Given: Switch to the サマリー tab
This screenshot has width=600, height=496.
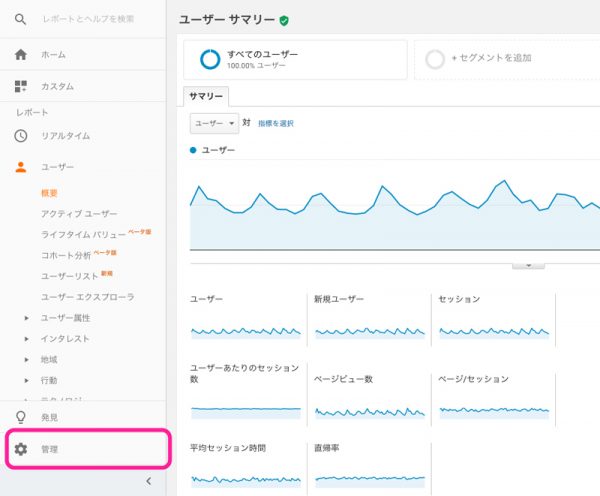Looking at the screenshot, I should click(206, 96).
